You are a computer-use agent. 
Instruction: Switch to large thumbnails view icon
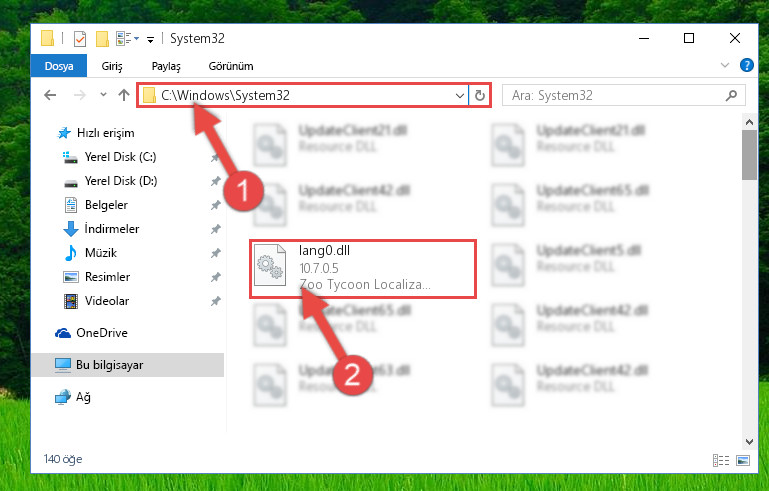click(x=743, y=460)
